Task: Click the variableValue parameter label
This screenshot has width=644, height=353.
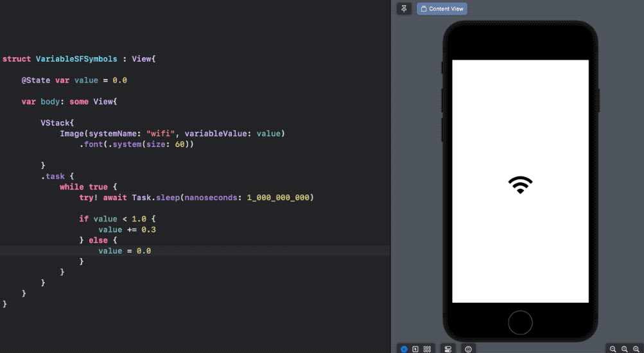Action: [x=216, y=133]
